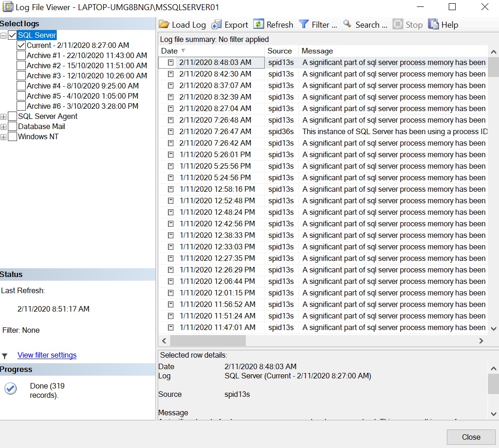Check the Archive #1 log checkbox
The image size is (499, 448).
pyautogui.click(x=21, y=56)
